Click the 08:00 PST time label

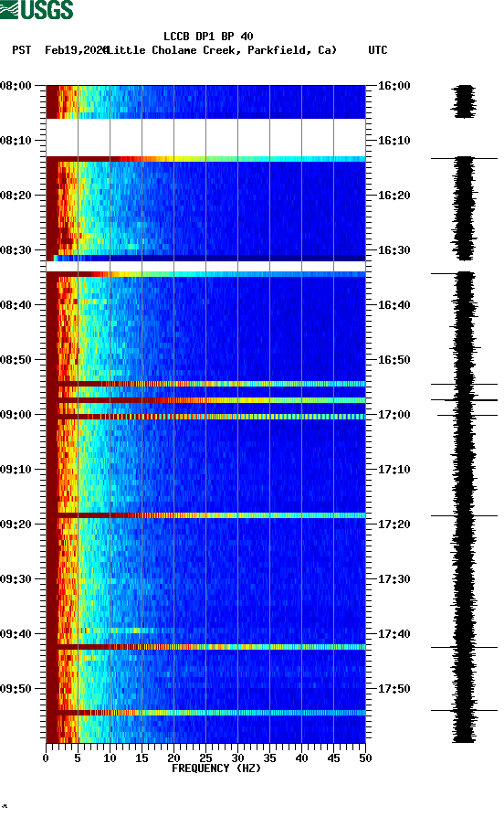[x=16, y=85]
